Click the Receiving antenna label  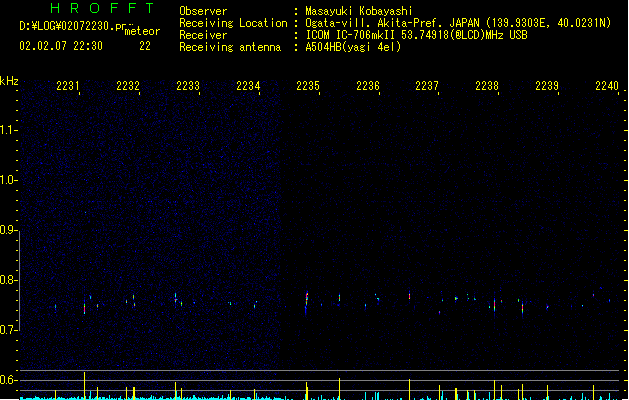(230, 47)
